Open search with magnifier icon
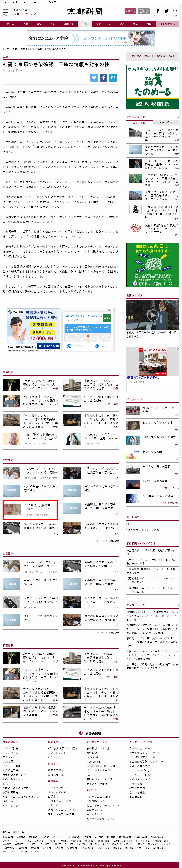This screenshot has width=182, height=868. pos(175,11)
